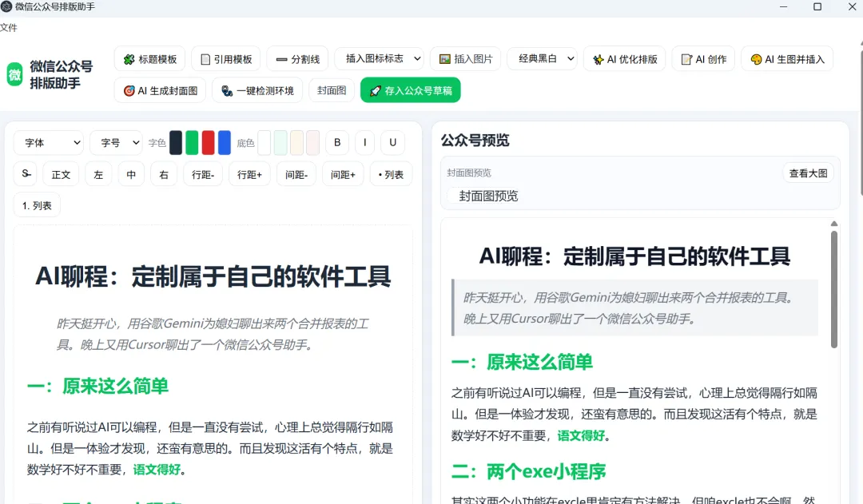Open the 标题模板 title template button
Viewport: 863px width, 504px height.
(x=149, y=59)
